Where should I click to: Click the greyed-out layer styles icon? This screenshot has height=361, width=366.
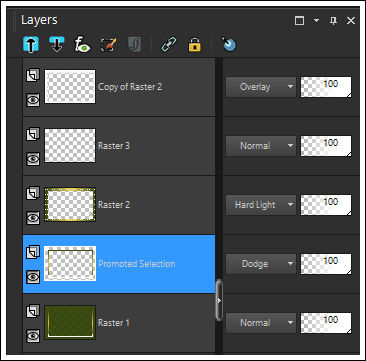tap(134, 44)
